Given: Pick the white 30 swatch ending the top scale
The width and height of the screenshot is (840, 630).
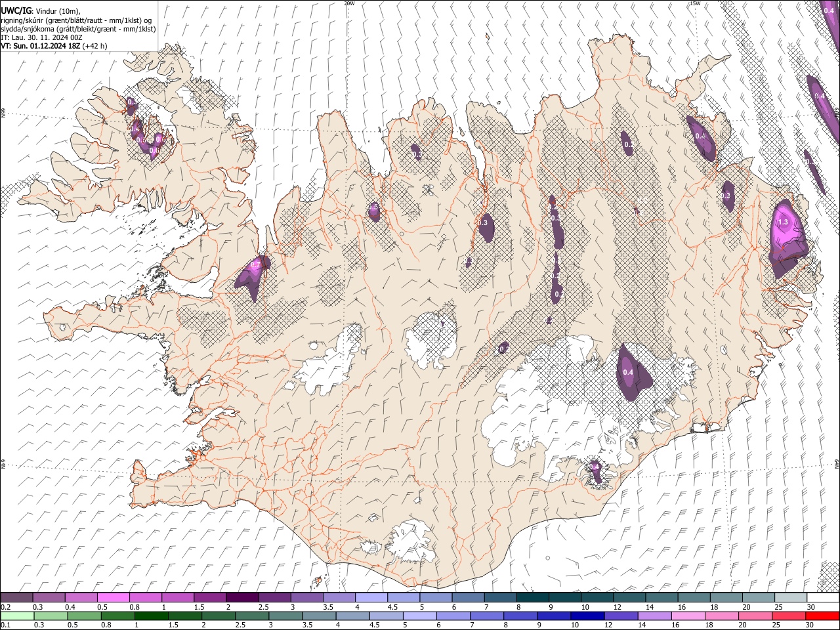Looking at the screenshot, I should point(822,598).
